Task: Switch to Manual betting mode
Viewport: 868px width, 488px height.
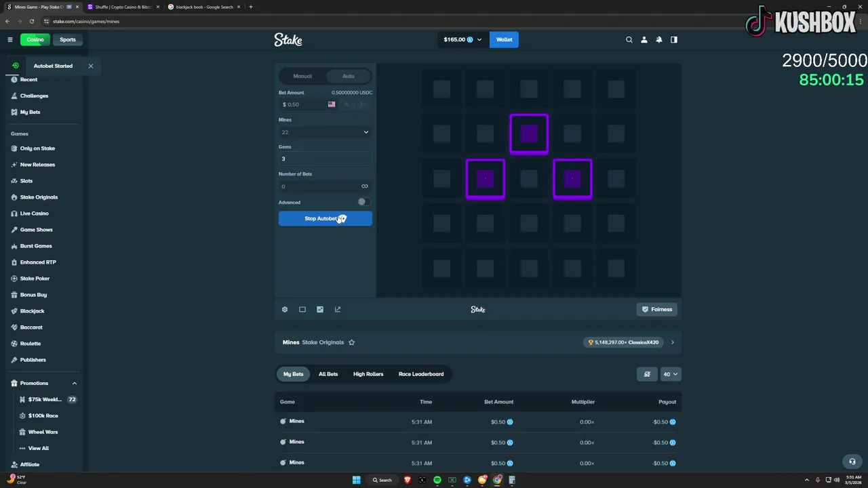Action: click(x=302, y=76)
